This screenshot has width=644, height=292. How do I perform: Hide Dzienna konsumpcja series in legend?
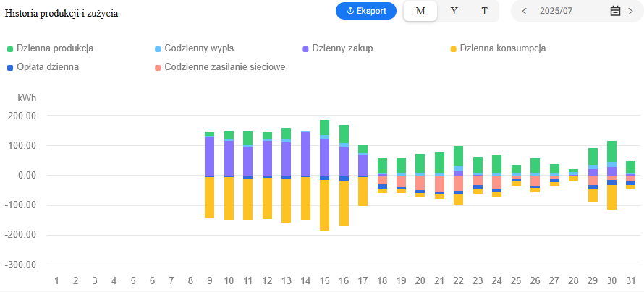click(x=502, y=48)
